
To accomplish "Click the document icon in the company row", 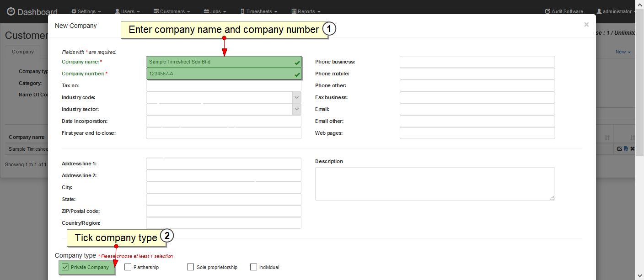I will (626, 149).
